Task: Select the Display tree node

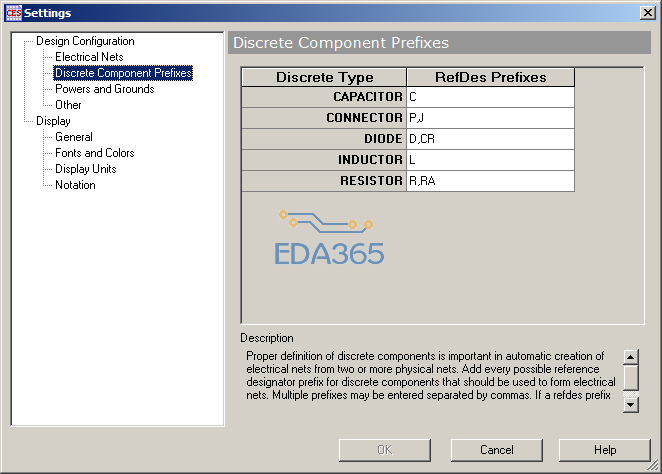Action: (53, 121)
